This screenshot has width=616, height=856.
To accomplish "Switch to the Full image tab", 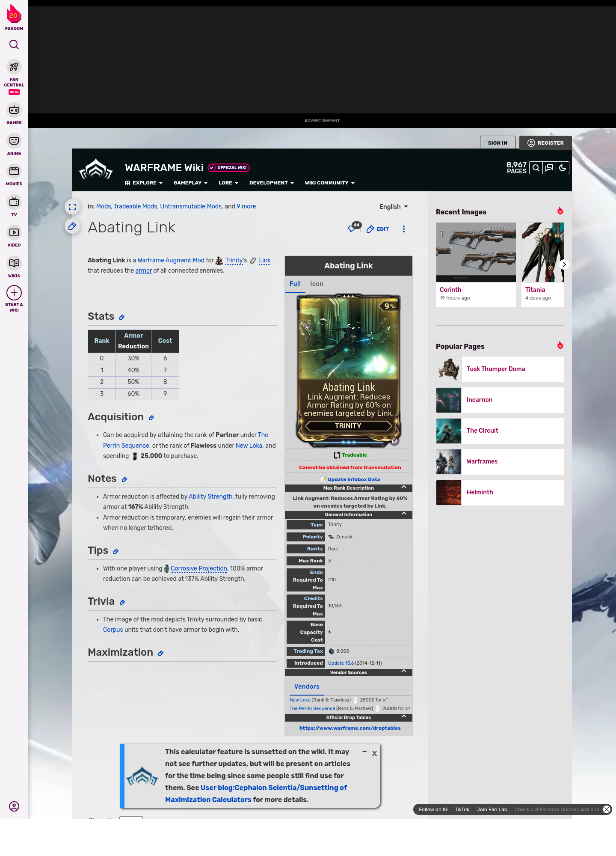I will point(295,284).
